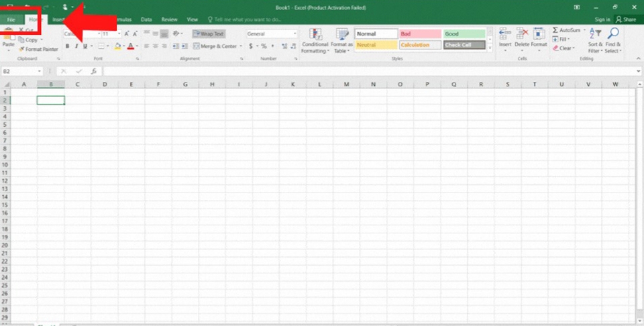Select row 15 header
This screenshot has height=326, width=644.
click(5, 205)
